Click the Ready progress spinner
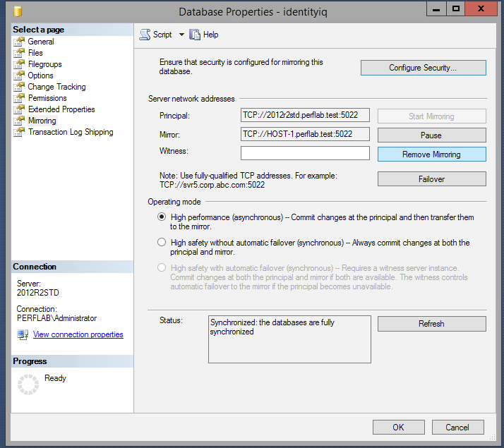504x448 pixels. click(x=28, y=384)
